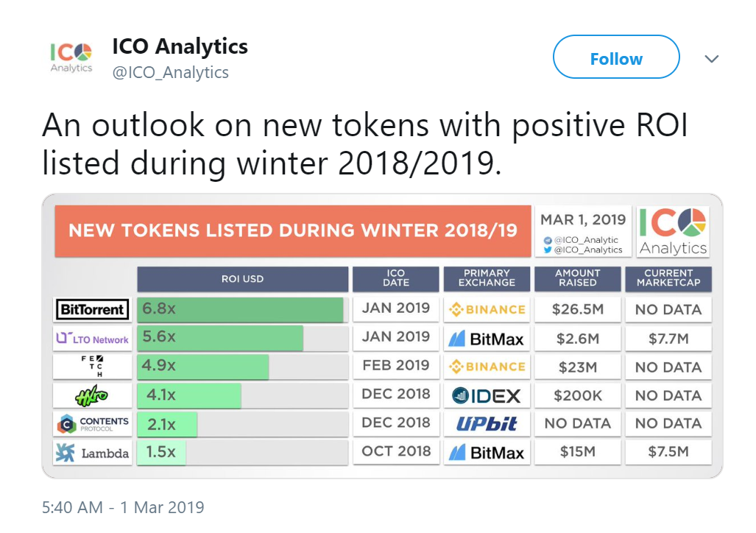
Task: Click the Follow button
Action: click(616, 57)
